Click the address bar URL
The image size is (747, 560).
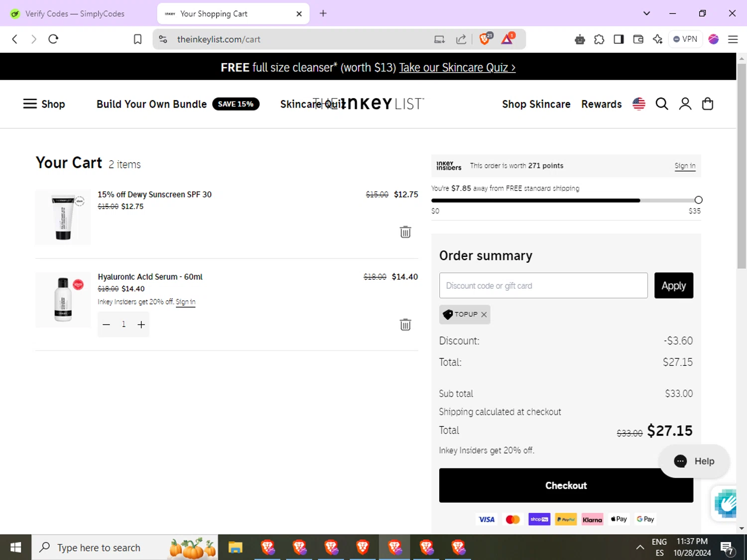coord(219,39)
